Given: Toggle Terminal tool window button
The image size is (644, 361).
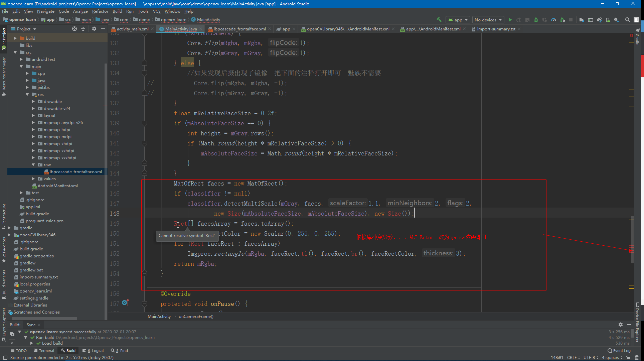Looking at the screenshot, I should tap(44, 350).
